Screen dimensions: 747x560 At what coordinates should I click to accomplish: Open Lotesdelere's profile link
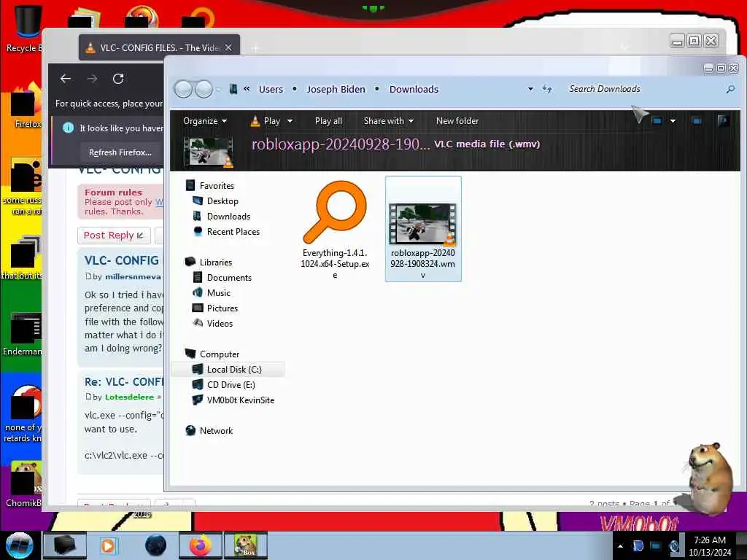click(x=130, y=397)
